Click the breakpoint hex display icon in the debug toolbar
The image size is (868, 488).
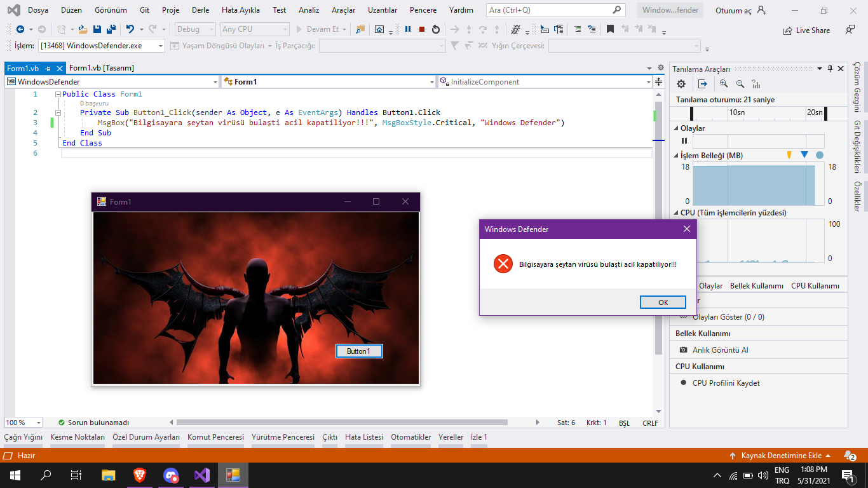515,29
